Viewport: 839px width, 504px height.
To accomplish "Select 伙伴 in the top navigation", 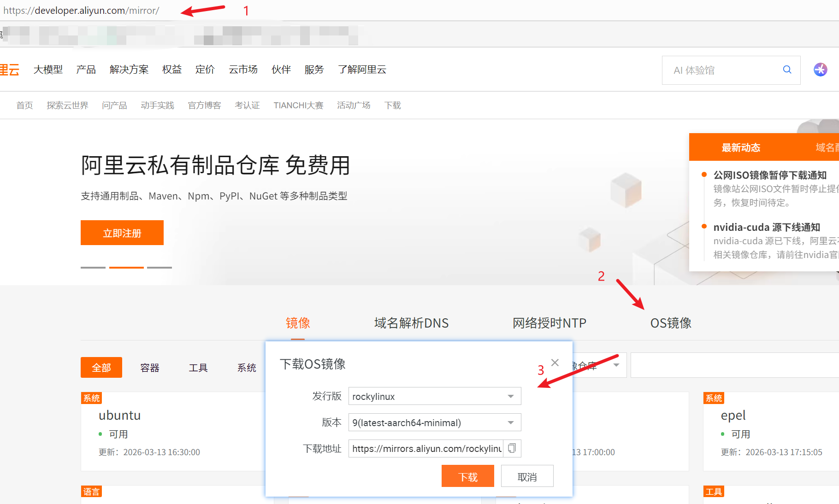I will 281,70.
